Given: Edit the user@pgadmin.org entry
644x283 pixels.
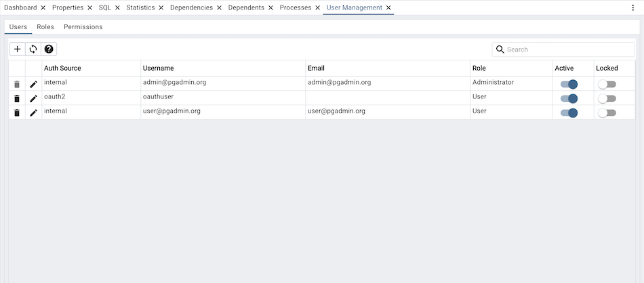Looking at the screenshot, I should click(x=34, y=113).
